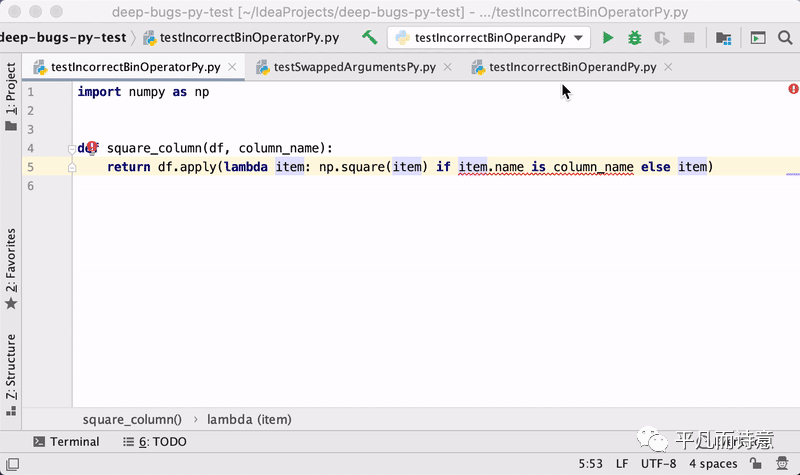Screen dimensions: 800x475
Task: Click the inspector hat icon in status bar
Action: (x=782, y=463)
